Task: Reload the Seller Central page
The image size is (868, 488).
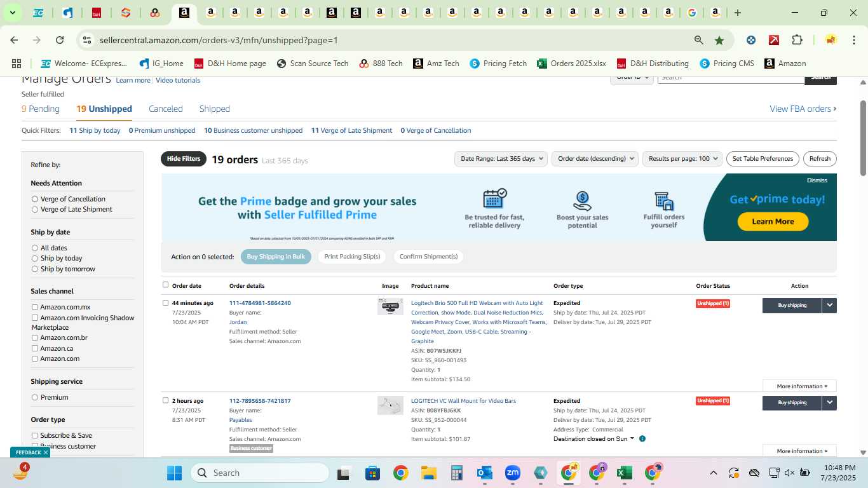Action: pyautogui.click(x=60, y=40)
